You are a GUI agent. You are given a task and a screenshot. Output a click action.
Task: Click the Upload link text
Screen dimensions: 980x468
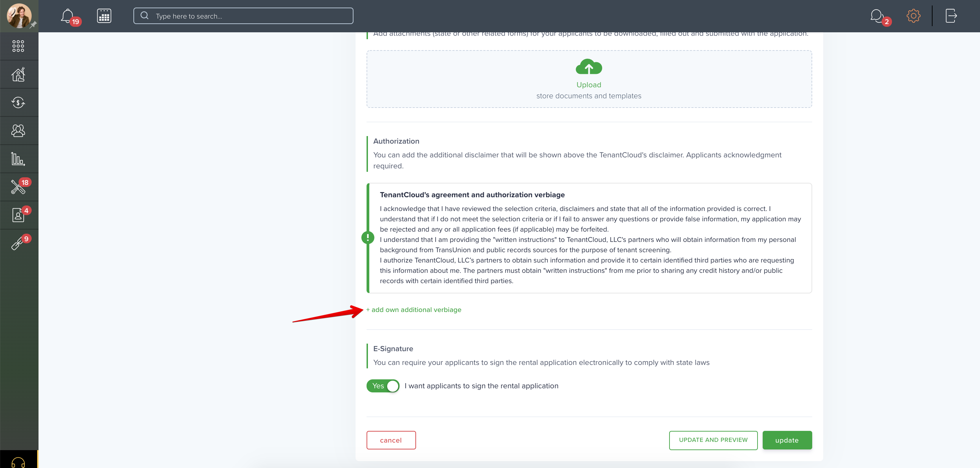[589, 85]
